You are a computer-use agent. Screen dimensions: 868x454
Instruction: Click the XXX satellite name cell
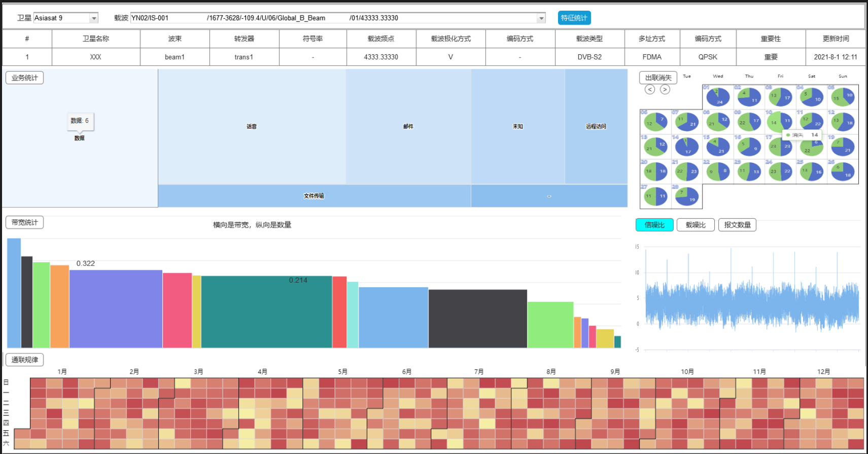pyautogui.click(x=96, y=57)
